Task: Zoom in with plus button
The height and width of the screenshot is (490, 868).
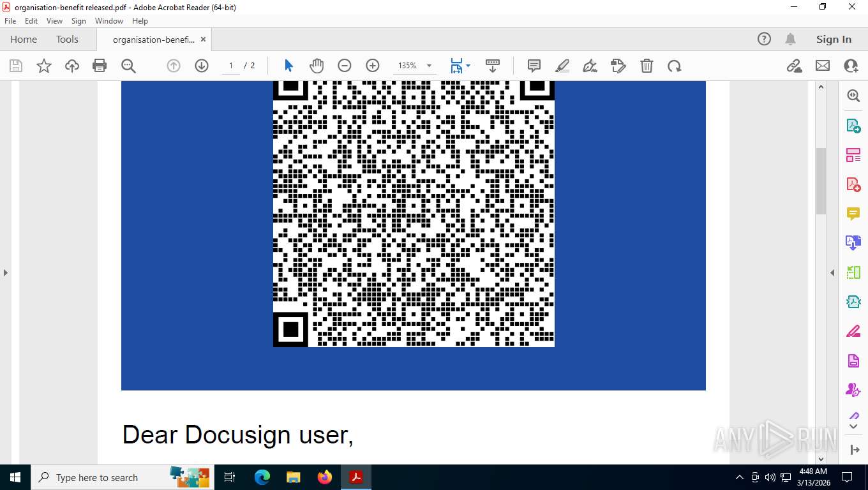Action: tap(373, 66)
